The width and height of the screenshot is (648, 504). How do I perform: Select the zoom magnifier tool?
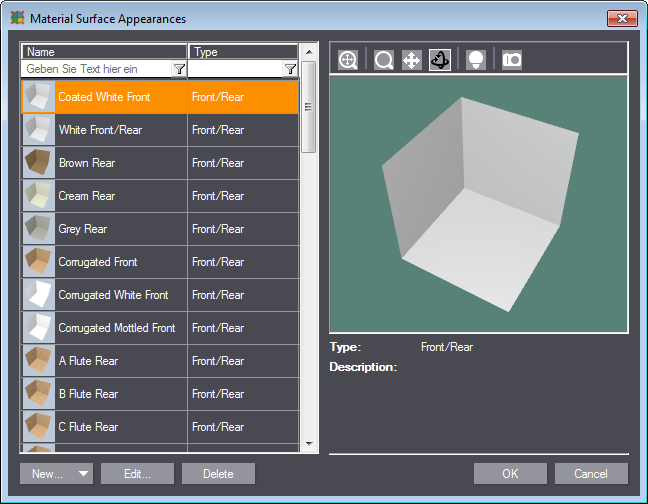tap(384, 60)
